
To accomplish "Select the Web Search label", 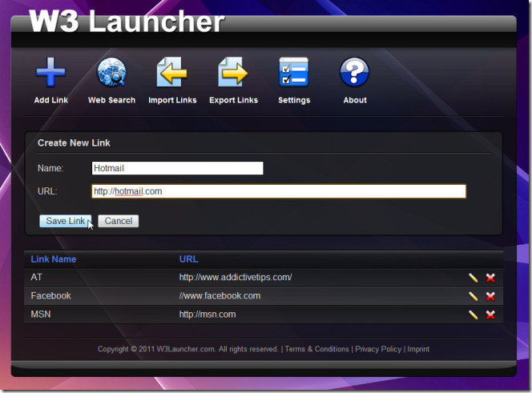I will point(111,100).
